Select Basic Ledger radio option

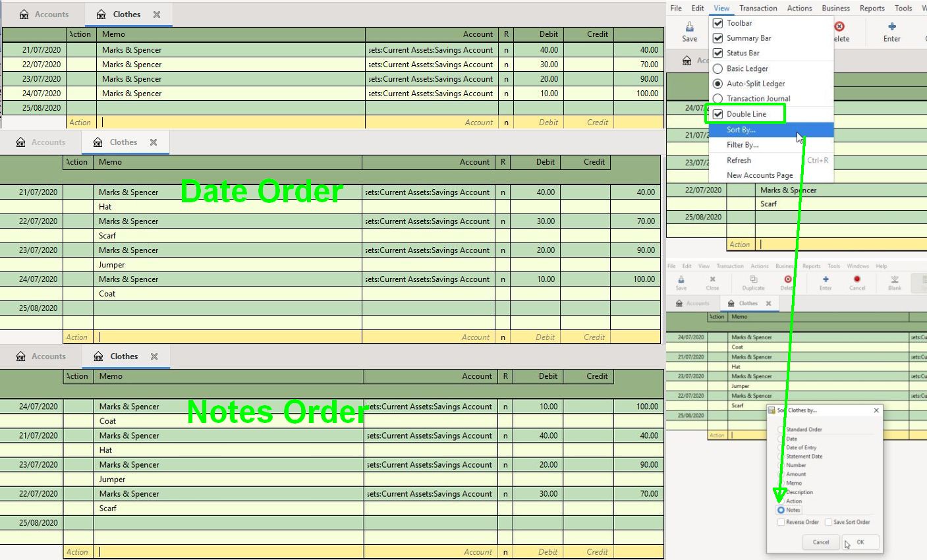pos(718,69)
